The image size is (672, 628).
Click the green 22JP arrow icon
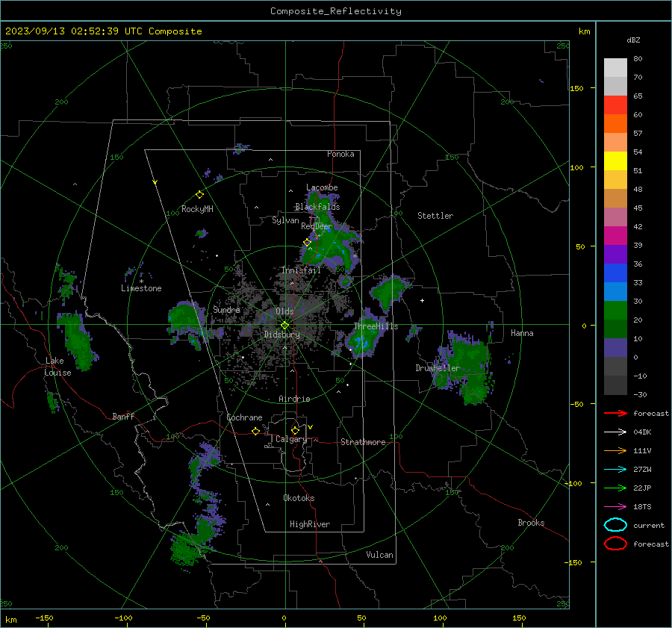615,488
